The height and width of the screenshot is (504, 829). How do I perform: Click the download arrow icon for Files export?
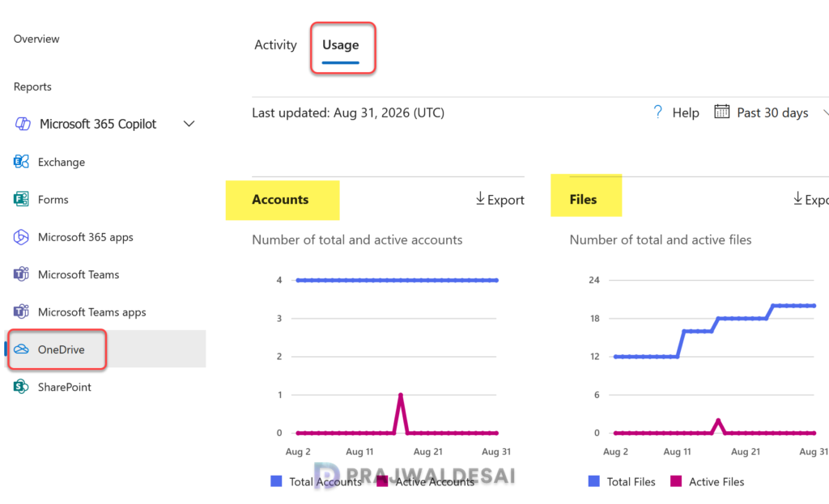point(797,199)
